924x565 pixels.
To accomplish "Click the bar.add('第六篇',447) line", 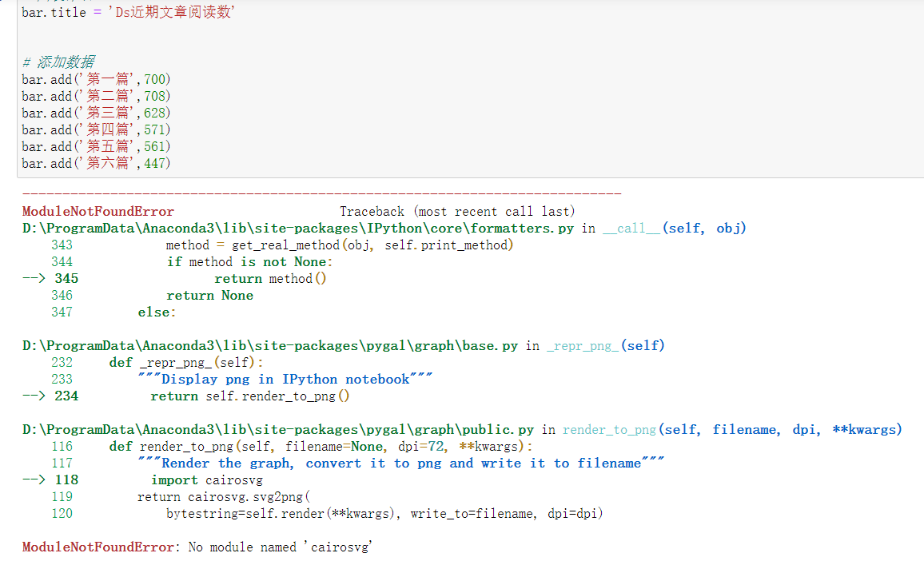I will point(96,162).
